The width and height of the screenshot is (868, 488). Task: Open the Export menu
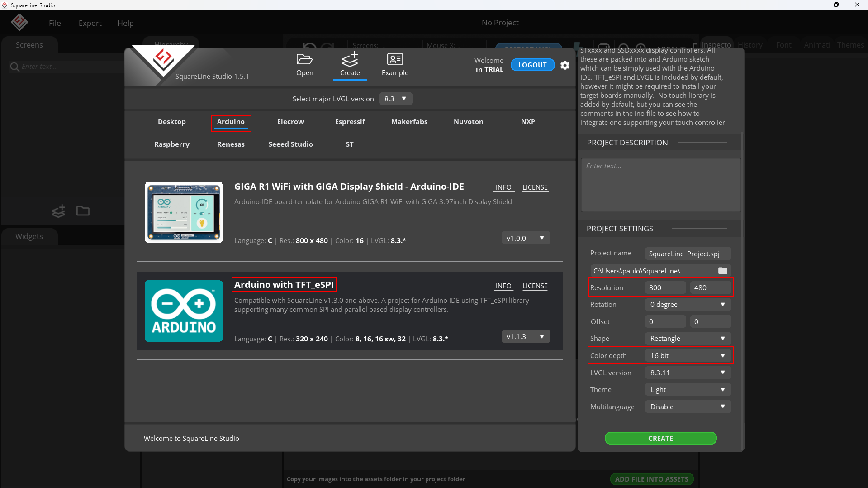[x=90, y=23]
